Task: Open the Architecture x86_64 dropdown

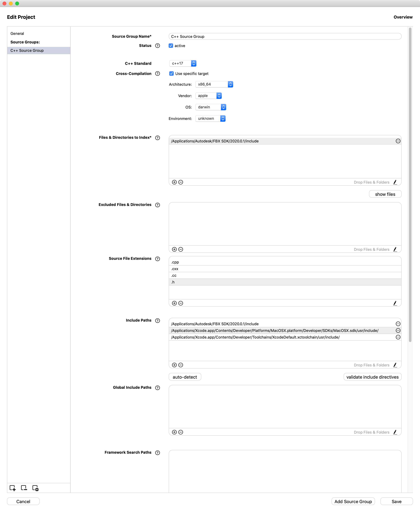Action: pos(214,84)
